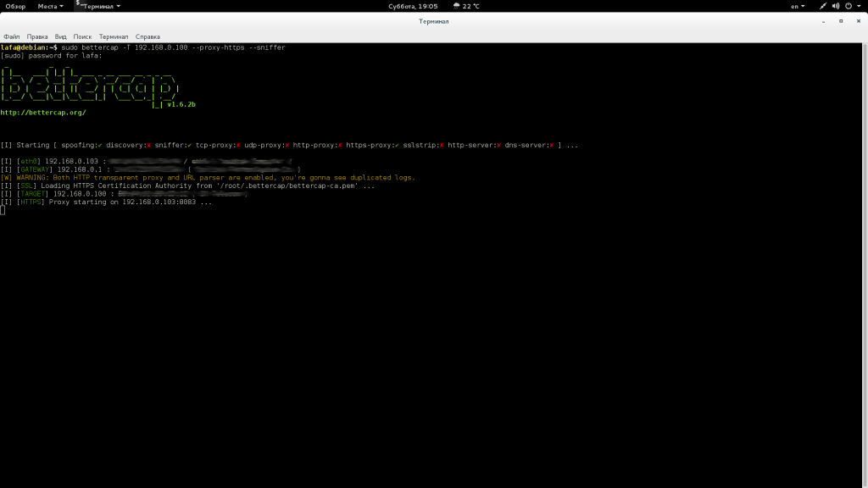868x488 pixels.
Task: Open the en keyboard layout selector
Action: click(x=797, y=6)
